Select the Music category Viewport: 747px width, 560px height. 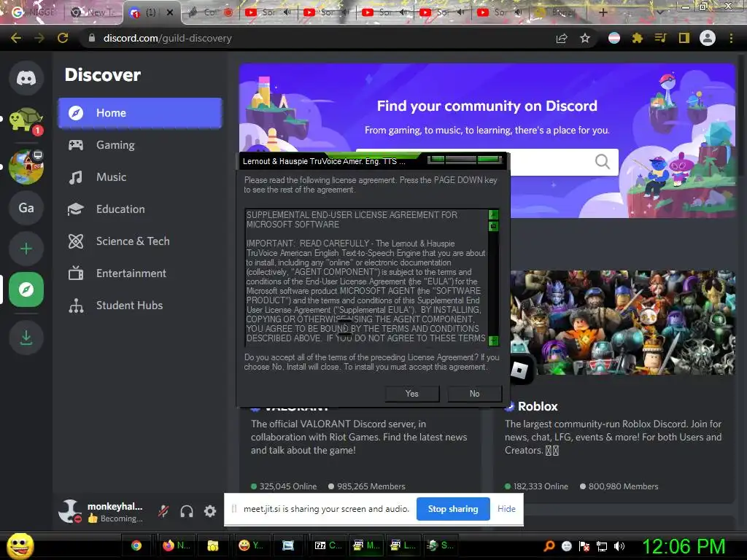point(140,177)
